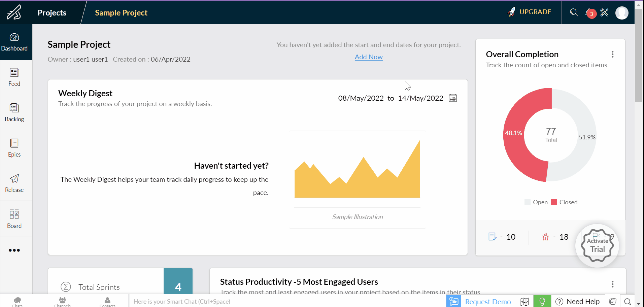Toggle the Closed legend entry
644x307 pixels.
pos(564,202)
